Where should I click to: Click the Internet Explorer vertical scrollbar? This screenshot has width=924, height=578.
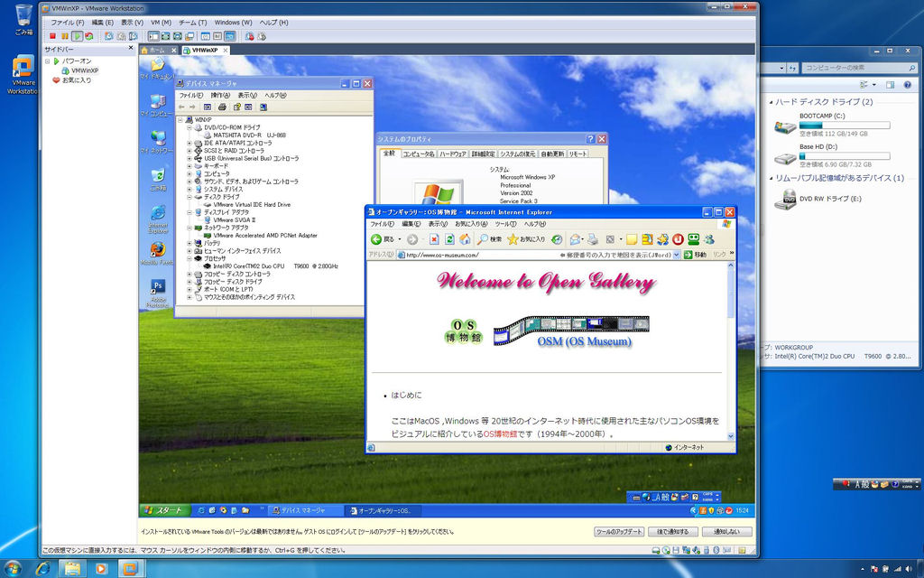731,351
